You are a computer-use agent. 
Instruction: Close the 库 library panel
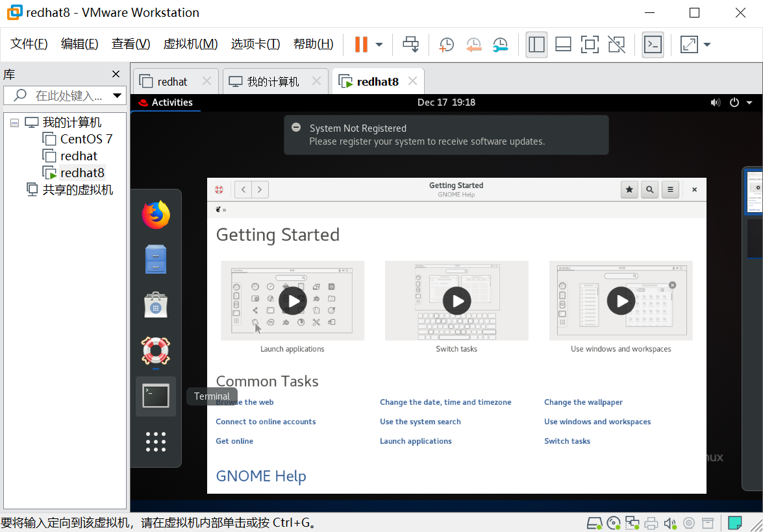coord(116,74)
